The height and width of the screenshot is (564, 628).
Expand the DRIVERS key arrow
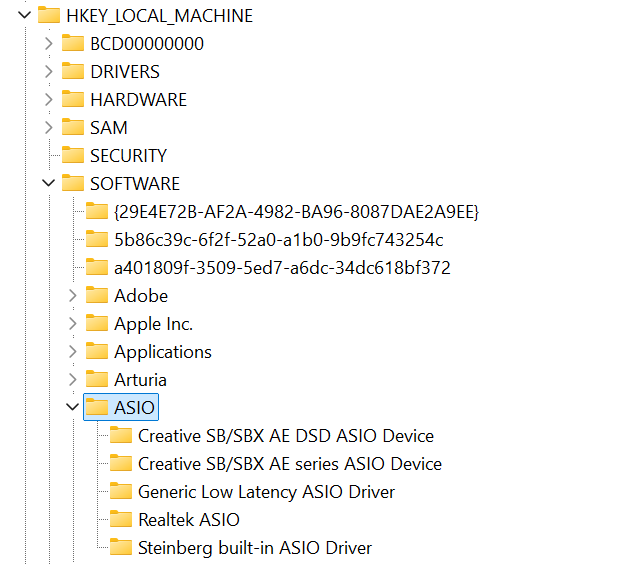click(x=48, y=72)
